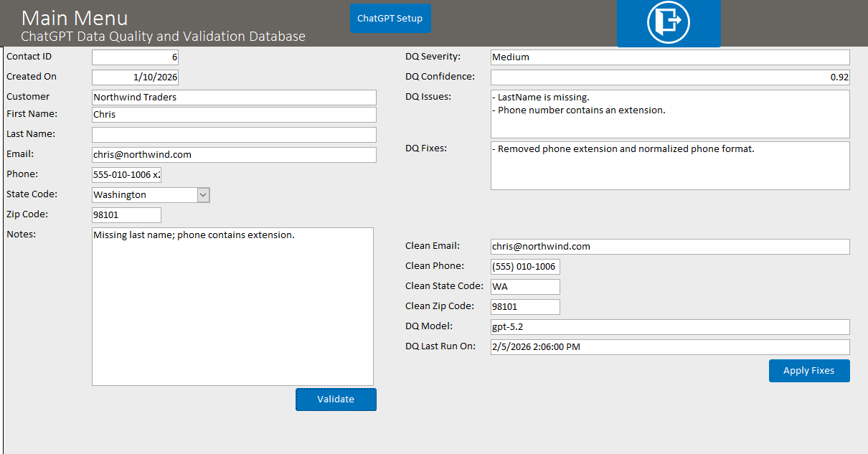Click inside the DQ Fixes box
868x454 pixels.
669,166
